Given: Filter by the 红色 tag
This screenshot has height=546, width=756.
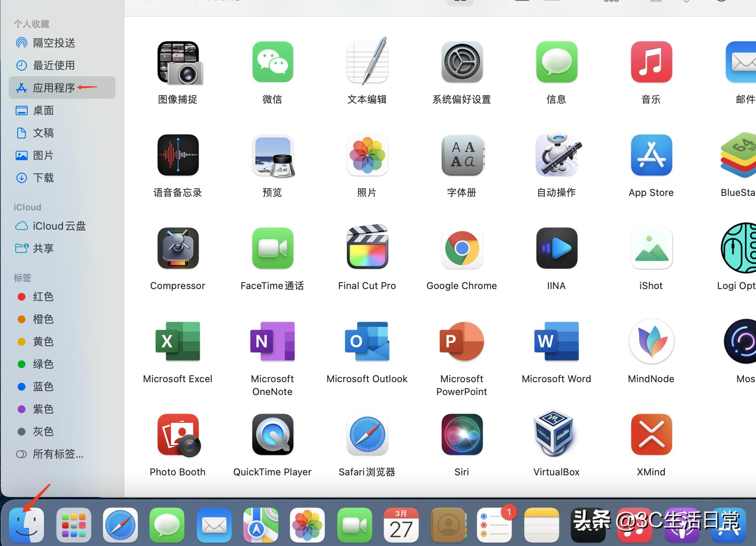Looking at the screenshot, I should [43, 297].
